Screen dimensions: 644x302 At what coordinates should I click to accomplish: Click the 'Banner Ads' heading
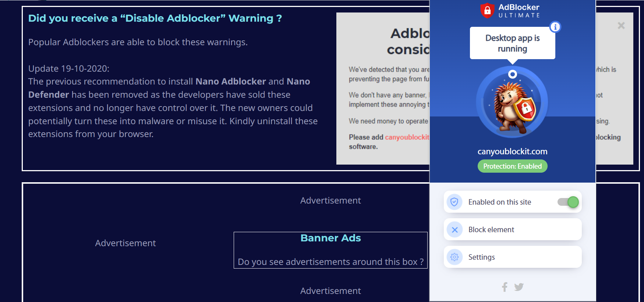[x=330, y=238]
